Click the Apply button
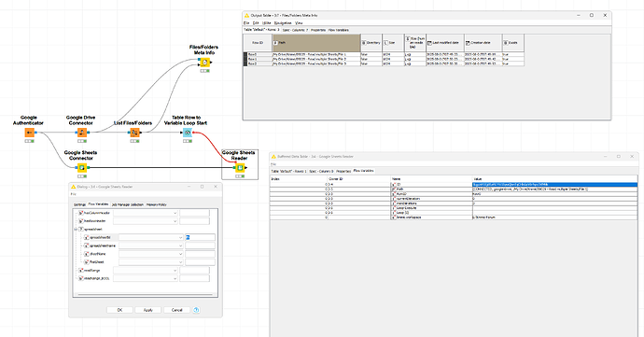 [148, 310]
